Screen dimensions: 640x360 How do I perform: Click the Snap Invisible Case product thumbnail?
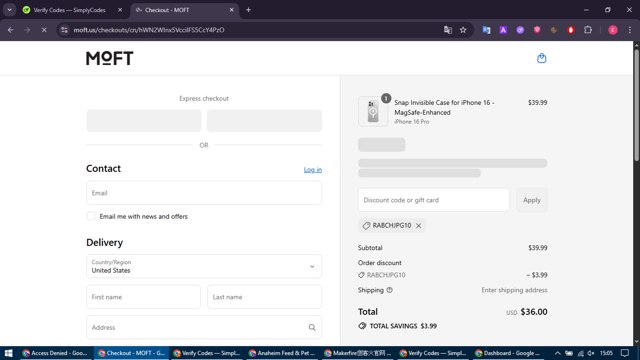coord(373,111)
